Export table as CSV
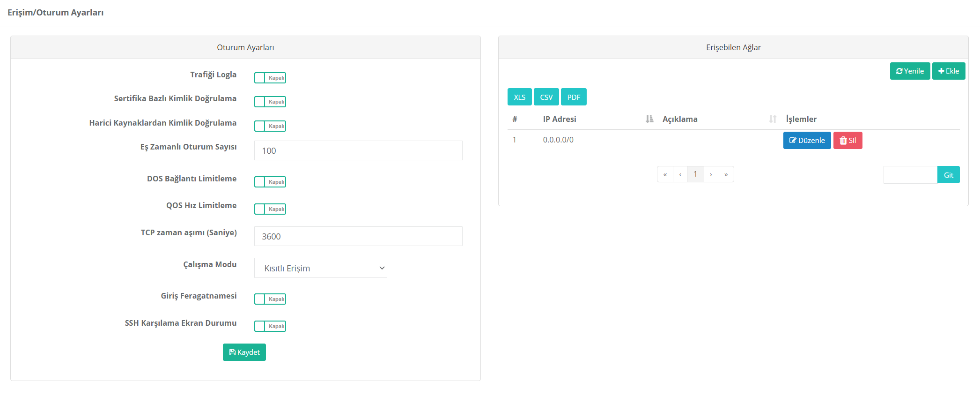This screenshot has height=404, width=980. [x=546, y=97]
